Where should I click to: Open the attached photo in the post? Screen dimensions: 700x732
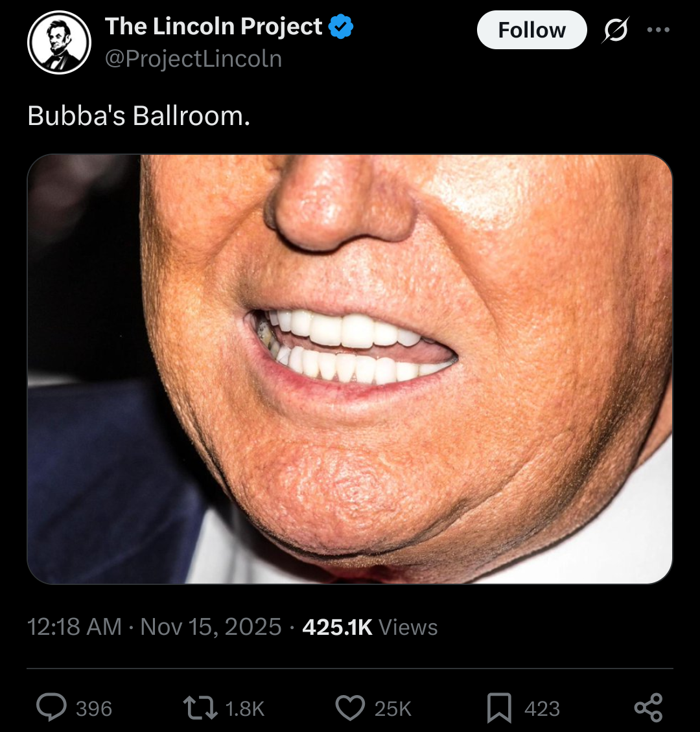click(349, 369)
